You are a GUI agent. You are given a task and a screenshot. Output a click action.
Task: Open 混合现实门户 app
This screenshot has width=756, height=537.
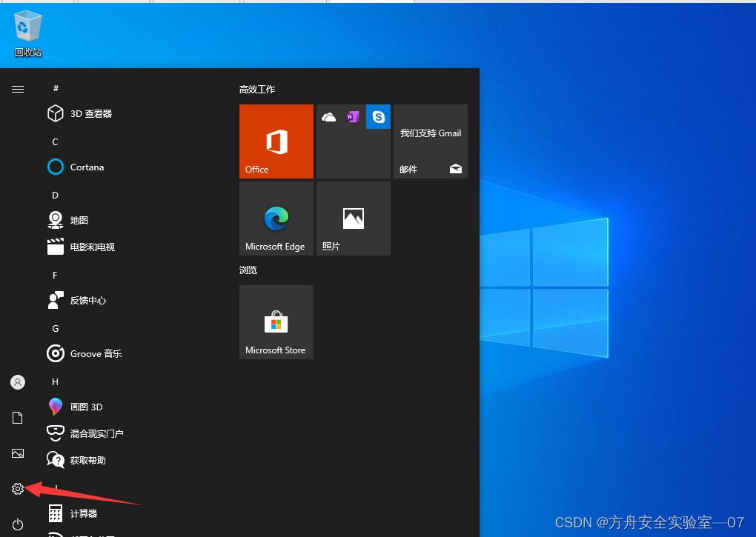pyautogui.click(x=85, y=433)
